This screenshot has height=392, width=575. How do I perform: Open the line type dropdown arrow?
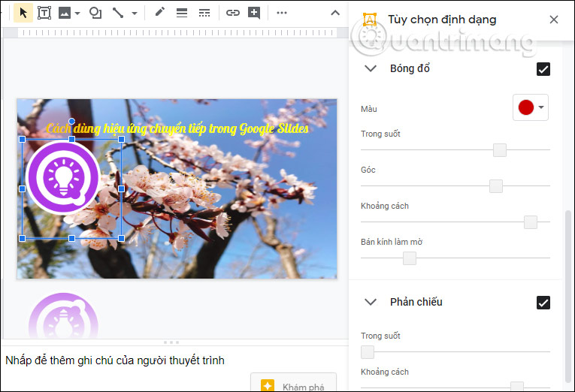pos(135,14)
